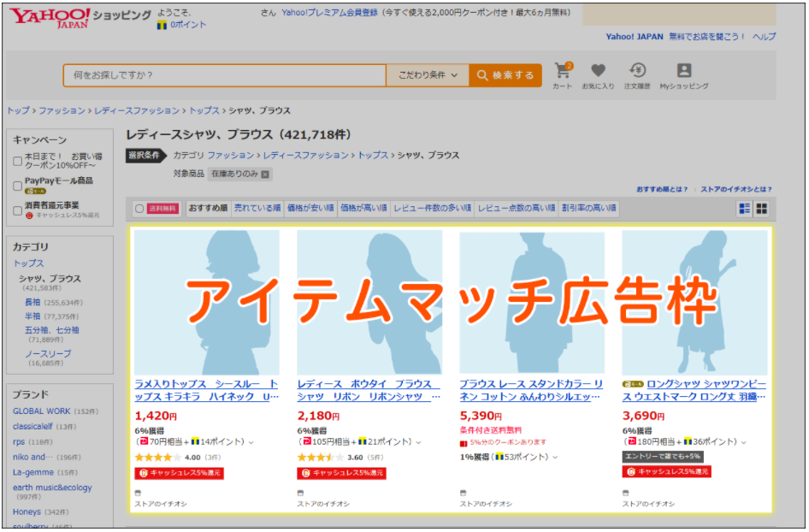Viewport: 809px width, 532px height.
Task: Open おすすめ順とは？ help link
Action: tap(662, 189)
